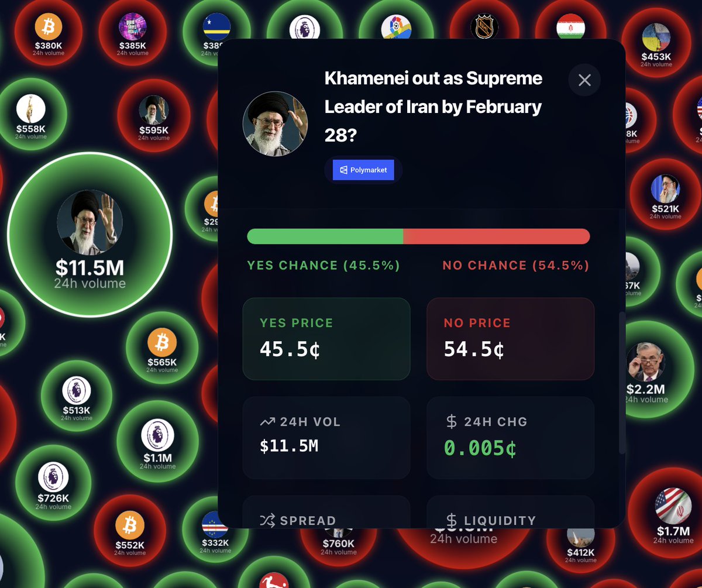Open the $552K Bitcoin bubble

[129, 531]
